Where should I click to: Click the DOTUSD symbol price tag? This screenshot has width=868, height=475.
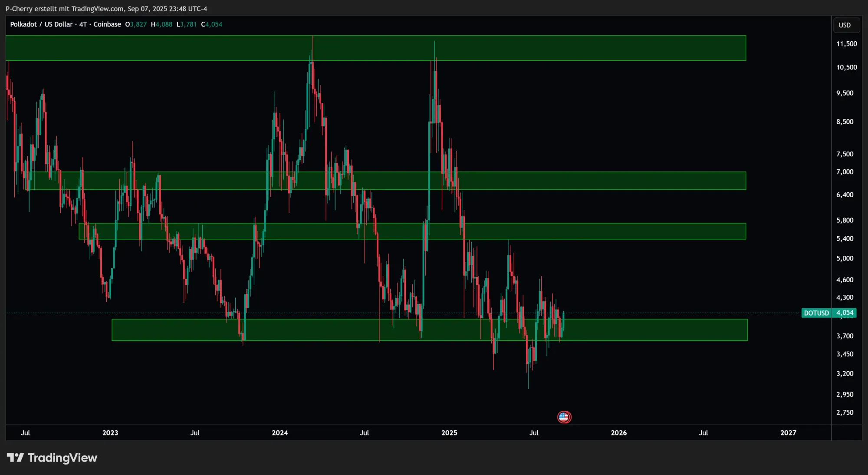pos(816,313)
